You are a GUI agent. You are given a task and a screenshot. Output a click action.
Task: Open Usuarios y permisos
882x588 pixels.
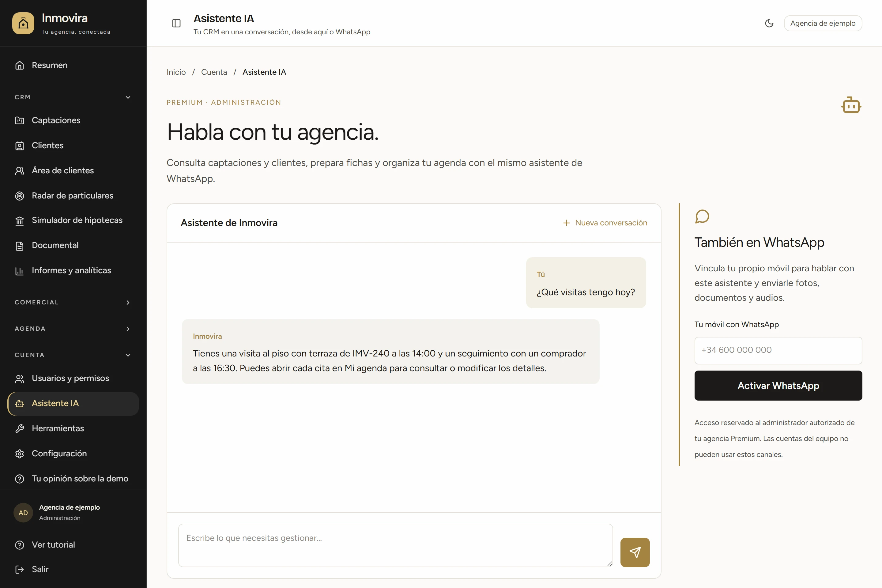tap(73, 379)
